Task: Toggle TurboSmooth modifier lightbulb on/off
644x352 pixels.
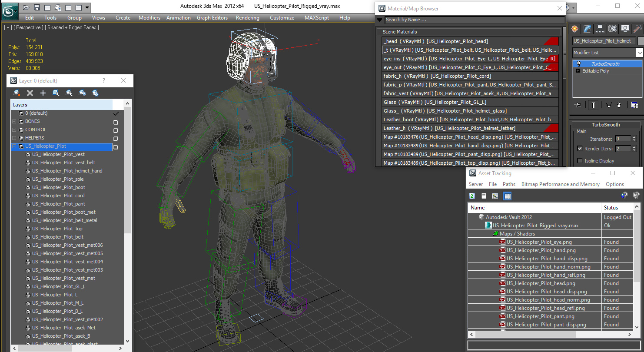Action: tap(579, 64)
